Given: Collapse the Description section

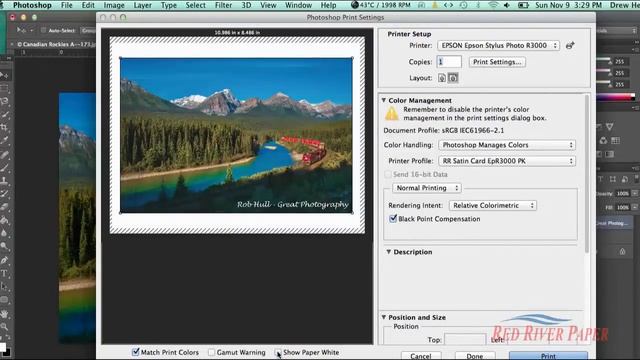Looking at the screenshot, I should click(389, 252).
